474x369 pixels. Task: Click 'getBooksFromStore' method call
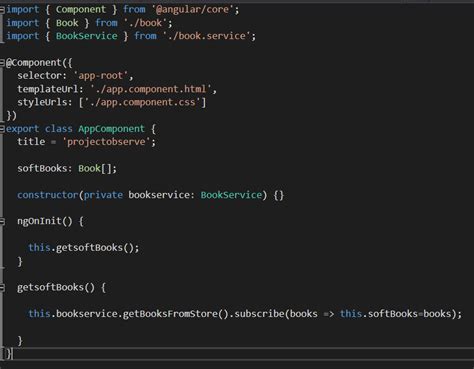tap(170, 314)
